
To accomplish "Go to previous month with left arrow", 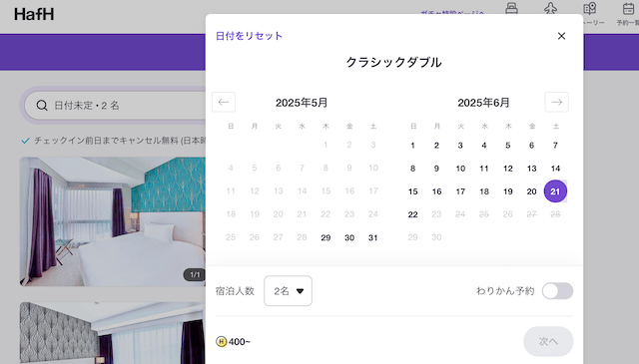I will click(x=224, y=102).
